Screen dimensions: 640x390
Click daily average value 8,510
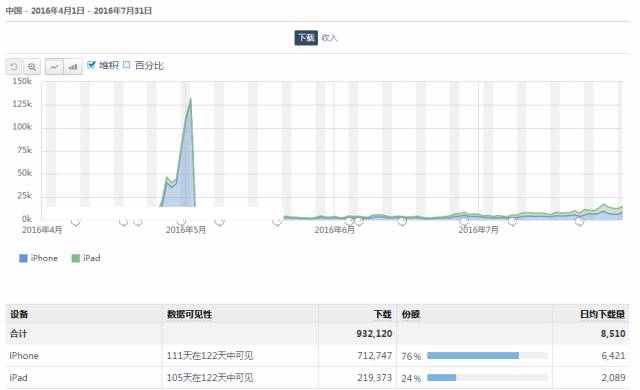[613, 334]
